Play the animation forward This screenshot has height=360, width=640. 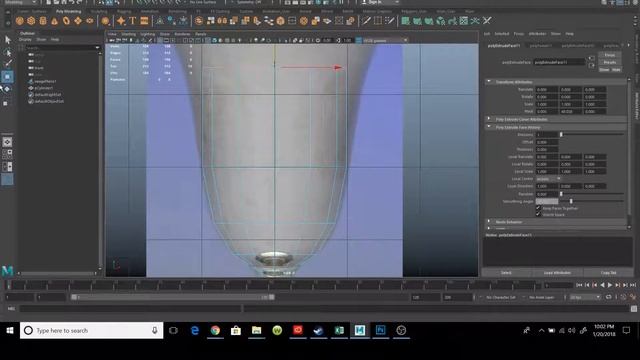point(610,285)
